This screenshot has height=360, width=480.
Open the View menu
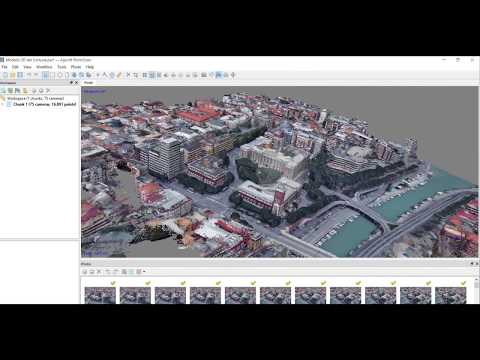click(27, 67)
